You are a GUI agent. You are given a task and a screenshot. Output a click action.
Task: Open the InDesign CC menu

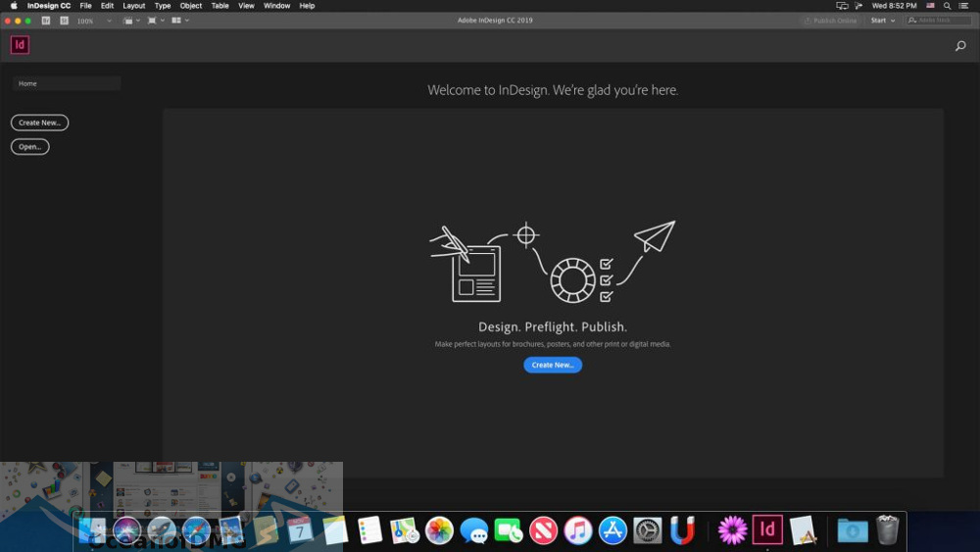pyautogui.click(x=49, y=6)
